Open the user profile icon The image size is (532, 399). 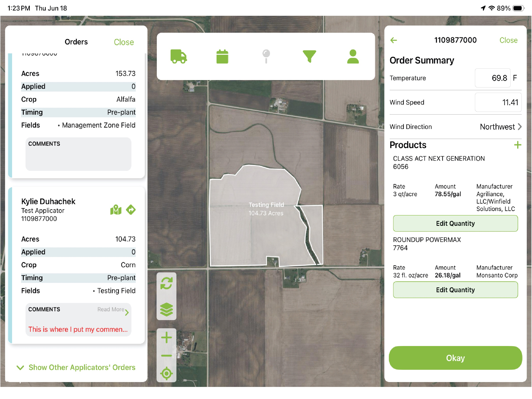tap(353, 56)
